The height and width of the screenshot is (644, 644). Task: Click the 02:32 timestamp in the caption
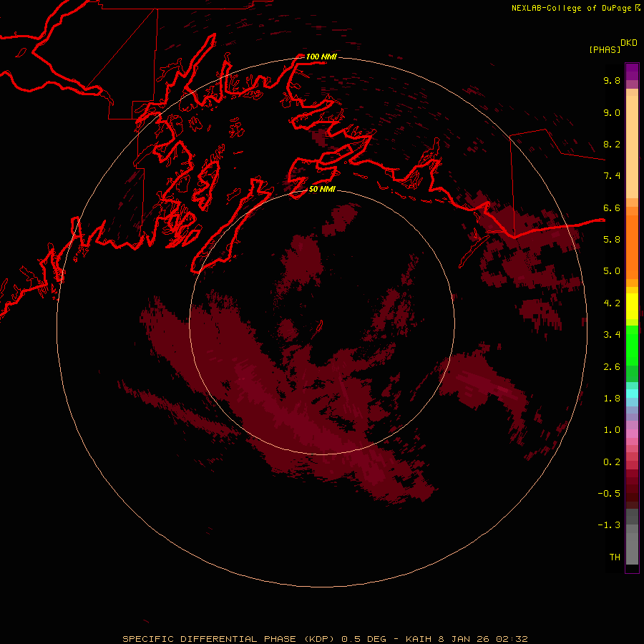[512, 639]
